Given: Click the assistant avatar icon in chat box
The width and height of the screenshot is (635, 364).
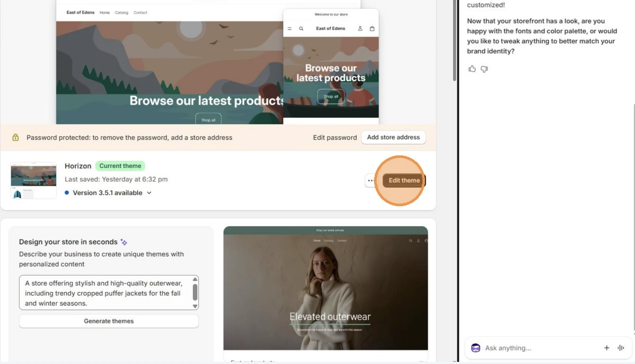Looking at the screenshot, I should 476,348.
